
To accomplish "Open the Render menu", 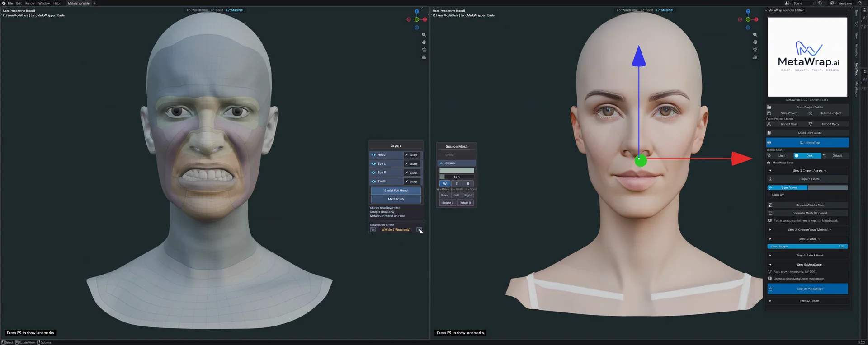I will (x=30, y=3).
